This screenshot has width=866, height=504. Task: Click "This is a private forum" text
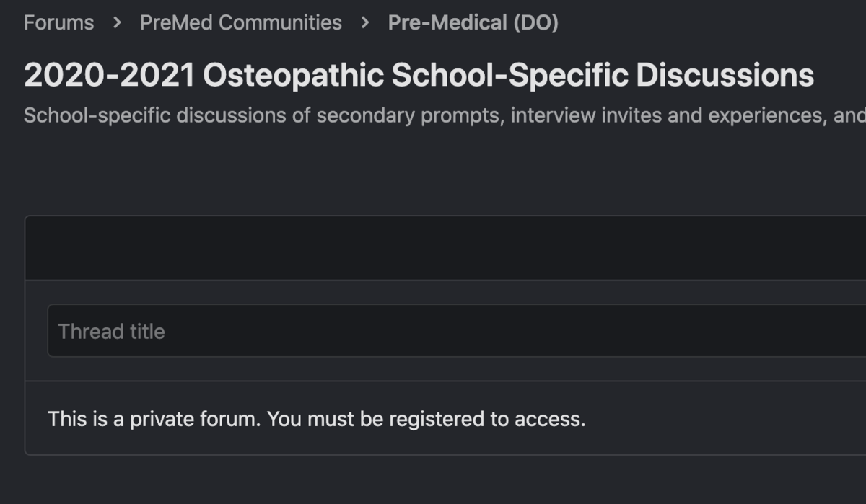click(153, 419)
